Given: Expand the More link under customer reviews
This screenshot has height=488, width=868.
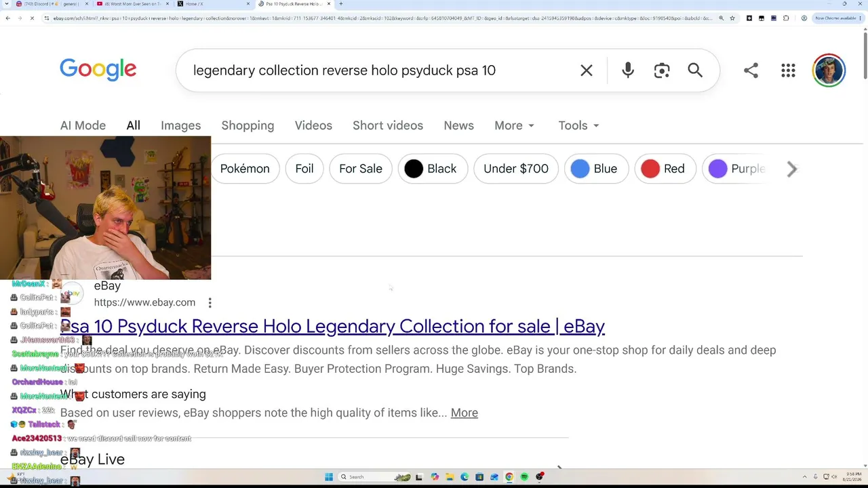Looking at the screenshot, I should coord(465,413).
